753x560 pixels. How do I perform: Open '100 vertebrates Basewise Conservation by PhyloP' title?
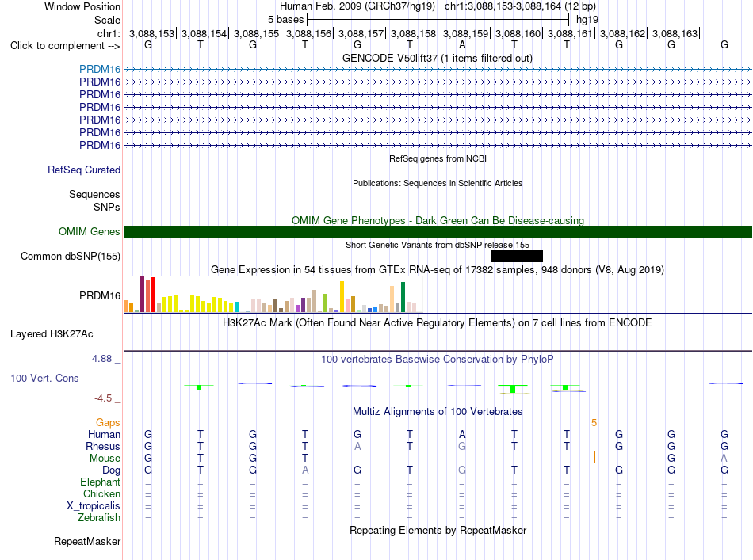(438, 359)
